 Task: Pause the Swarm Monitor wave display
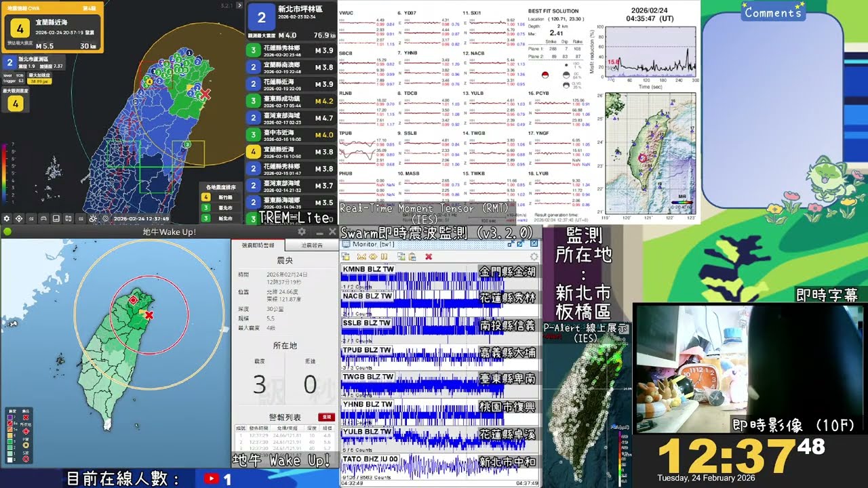[x=384, y=256]
